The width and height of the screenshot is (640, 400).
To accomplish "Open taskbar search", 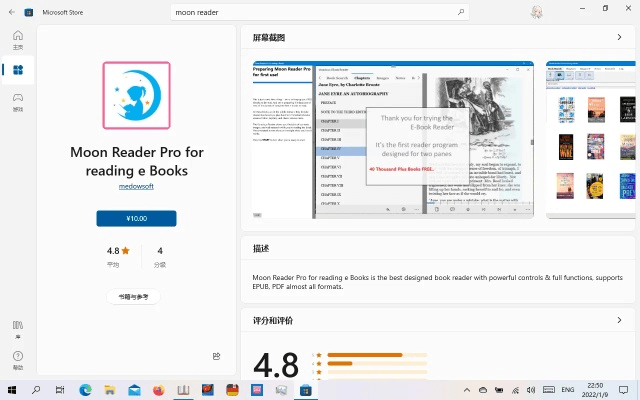I will click(x=36, y=390).
